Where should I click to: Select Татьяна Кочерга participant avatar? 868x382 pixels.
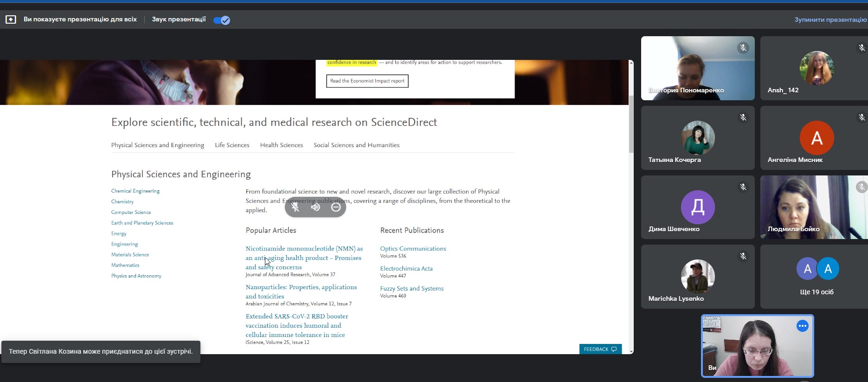tap(698, 138)
